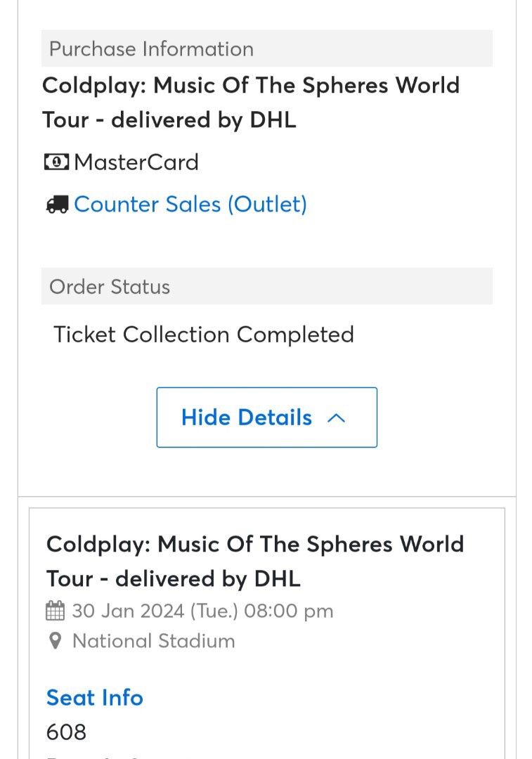Image resolution: width=532 pixels, height=759 pixels.
Task: Collapse the order details with Hide Details
Action: click(x=266, y=417)
